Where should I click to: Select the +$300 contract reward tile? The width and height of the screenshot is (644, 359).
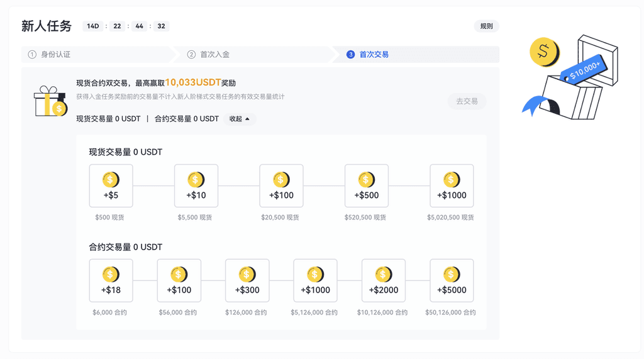[x=247, y=280]
